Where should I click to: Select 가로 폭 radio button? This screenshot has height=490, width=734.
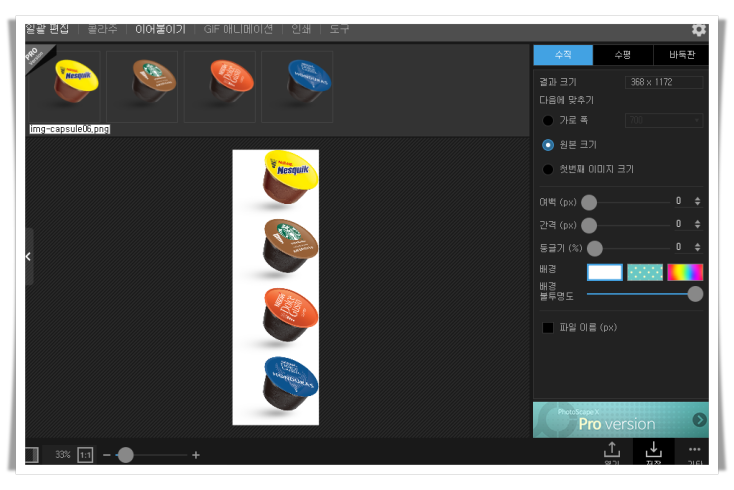click(x=548, y=120)
